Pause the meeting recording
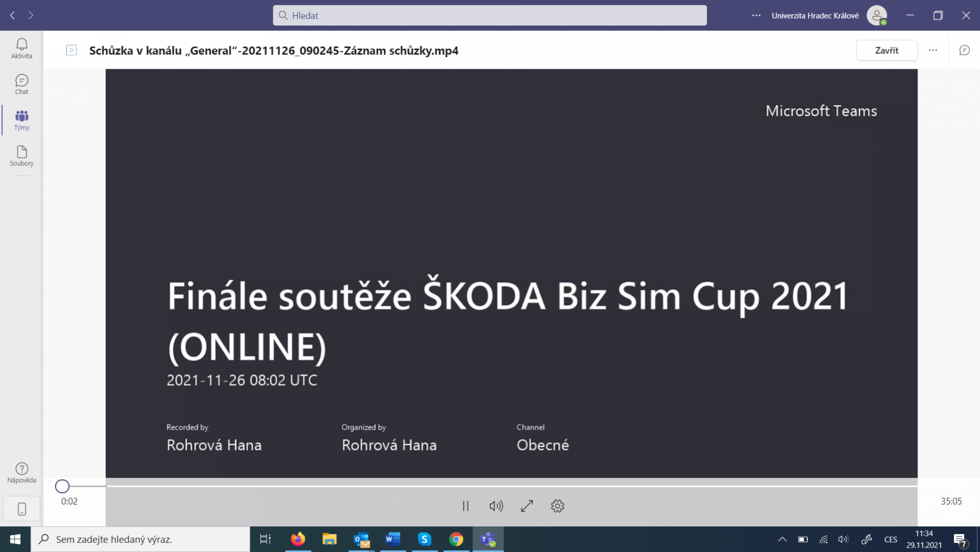Image resolution: width=980 pixels, height=552 pixels. pyautogui.click(x=465, y=506)
